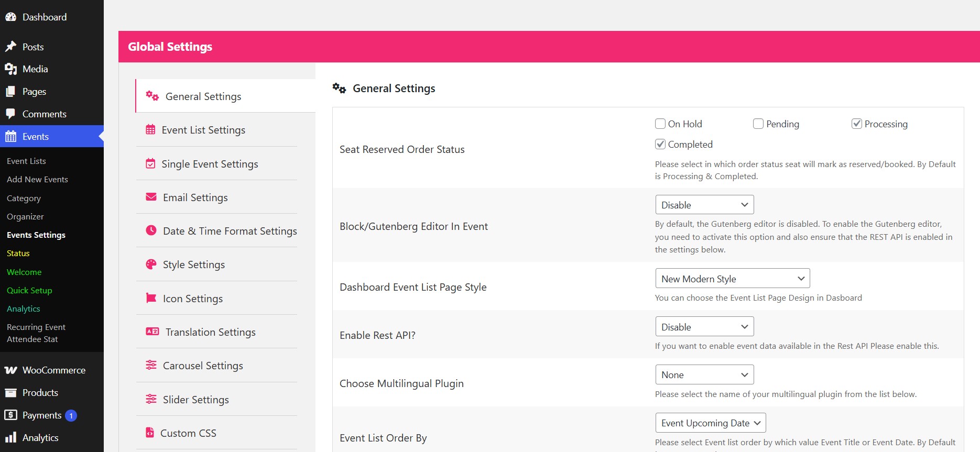Open Welcome submenu link

24,272
